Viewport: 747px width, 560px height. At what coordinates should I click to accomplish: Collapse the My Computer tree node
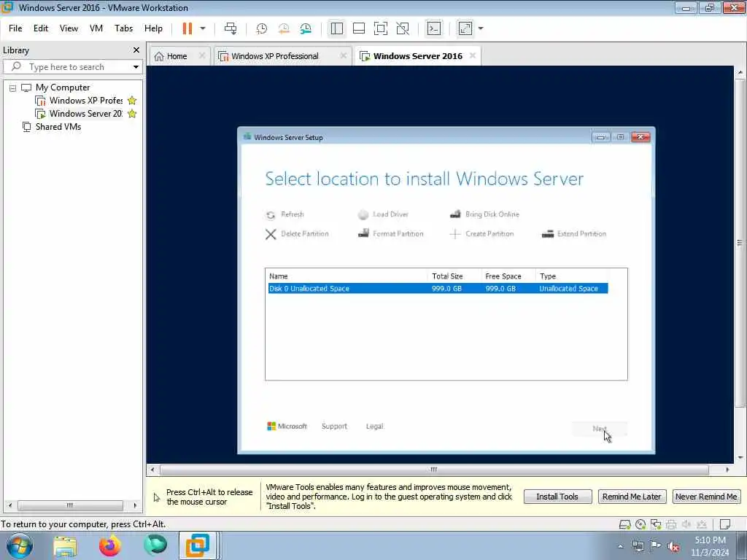tap(13, 88)
